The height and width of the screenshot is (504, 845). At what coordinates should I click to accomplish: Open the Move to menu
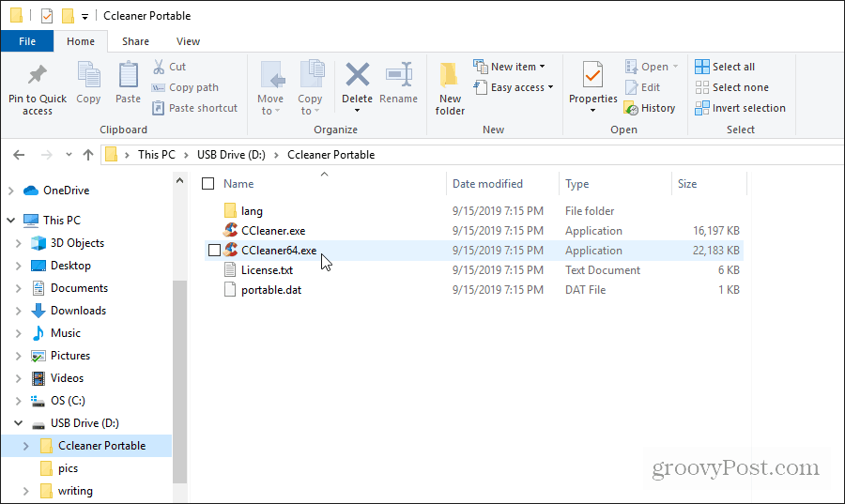coord(270,88)
